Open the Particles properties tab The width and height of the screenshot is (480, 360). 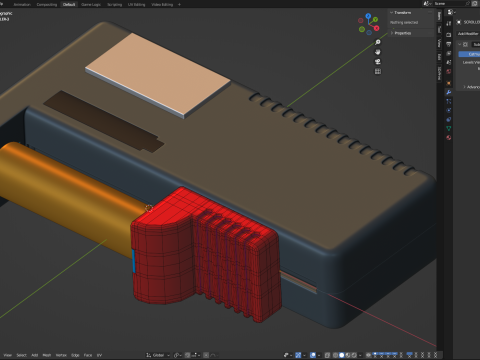pyautogui.click(x=449, y=101)
